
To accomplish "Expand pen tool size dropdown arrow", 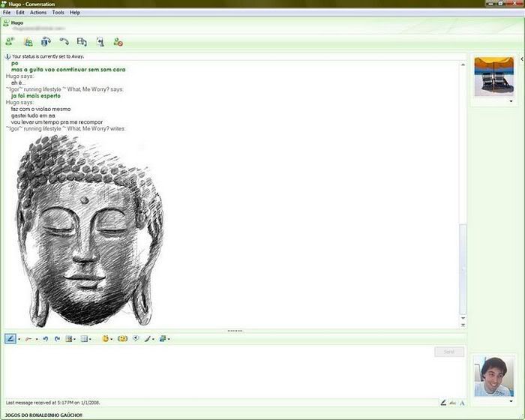I will click(x=19, y=339).
